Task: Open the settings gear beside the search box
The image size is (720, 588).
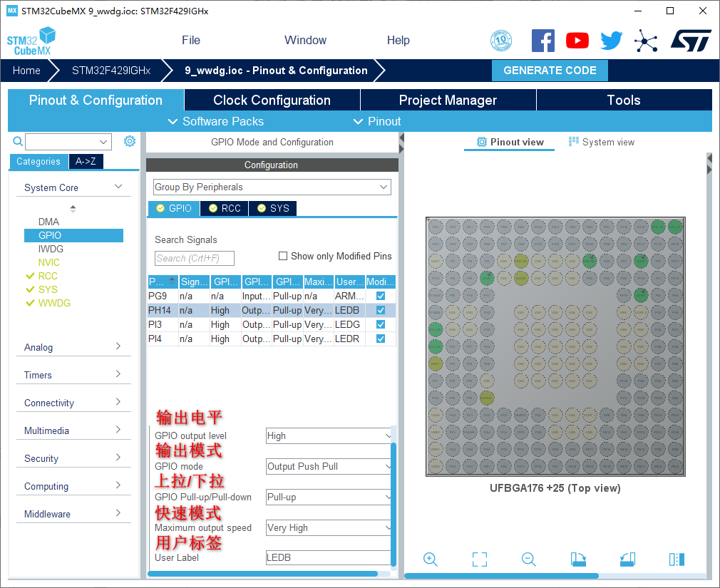Action: [129, 141]
